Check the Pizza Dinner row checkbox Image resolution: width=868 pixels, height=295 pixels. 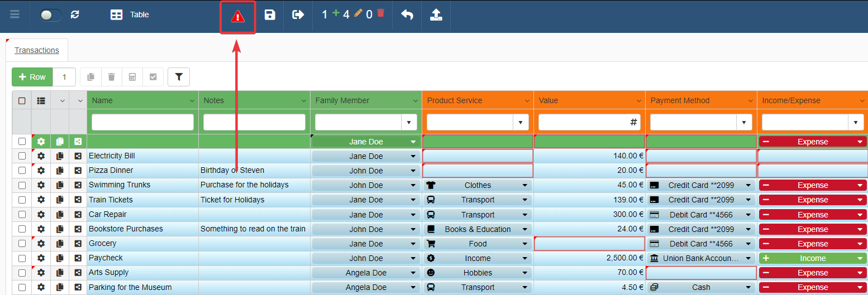pos(22,171)
